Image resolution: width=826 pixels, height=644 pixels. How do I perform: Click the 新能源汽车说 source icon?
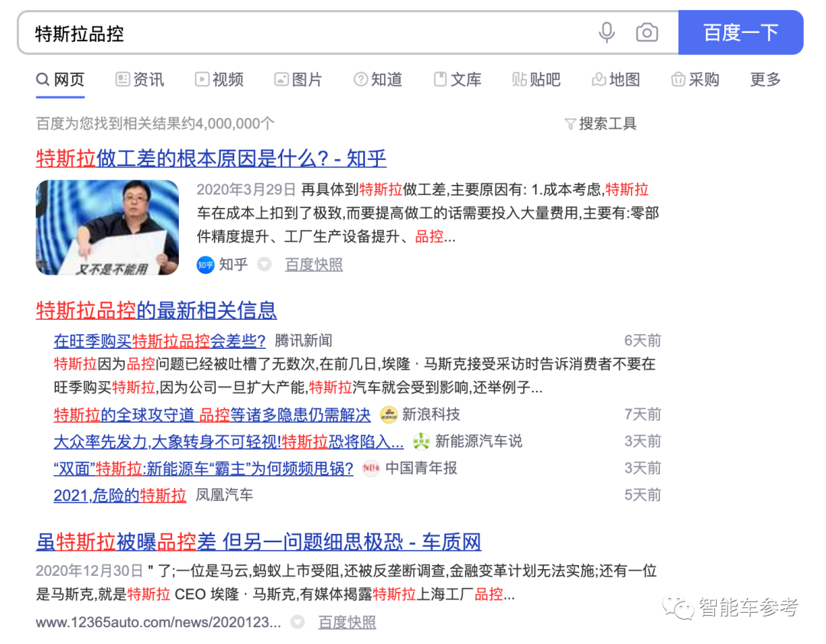coord(421,441)
